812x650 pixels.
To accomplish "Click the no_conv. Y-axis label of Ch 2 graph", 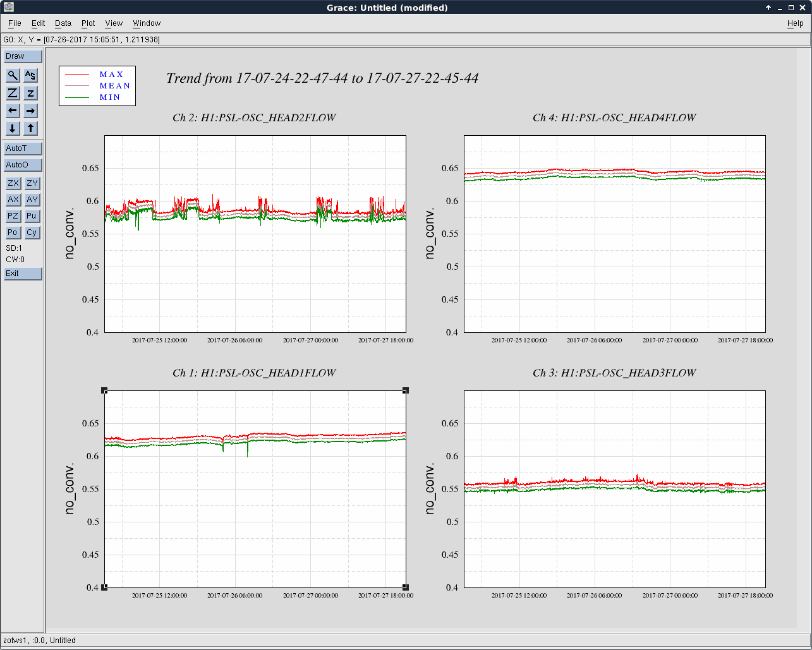I will coord(70,233).
